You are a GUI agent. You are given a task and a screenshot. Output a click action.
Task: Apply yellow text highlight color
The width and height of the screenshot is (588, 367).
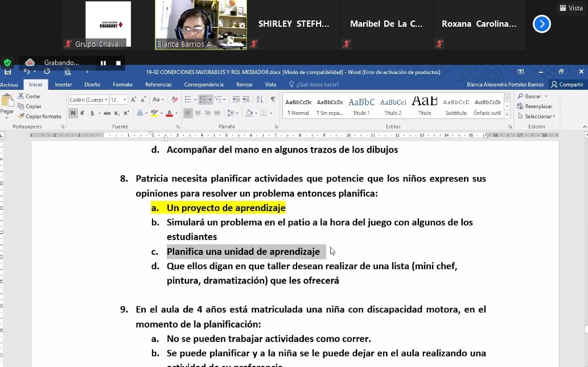(x=154, y=113)
